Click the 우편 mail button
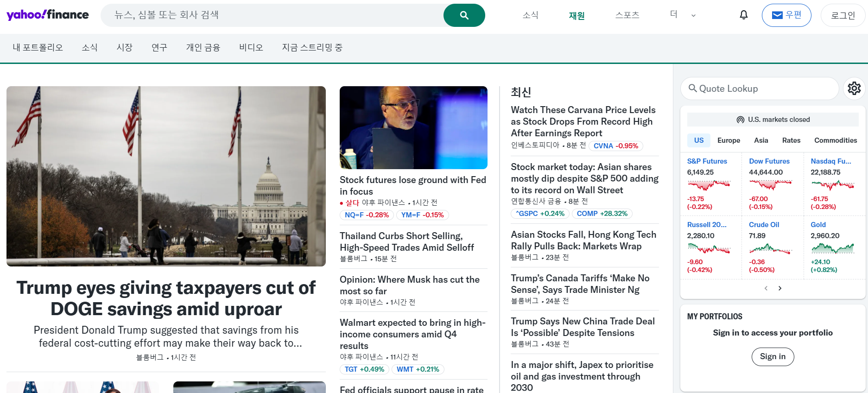Viewport: 868px width, 393px height. [x=786, y=15]
